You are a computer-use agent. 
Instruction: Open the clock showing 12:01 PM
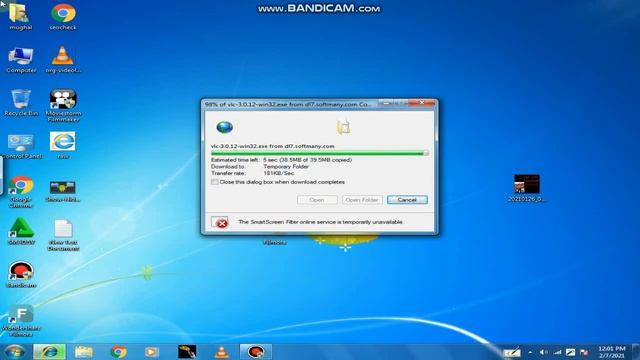click(x=612, y=352)
